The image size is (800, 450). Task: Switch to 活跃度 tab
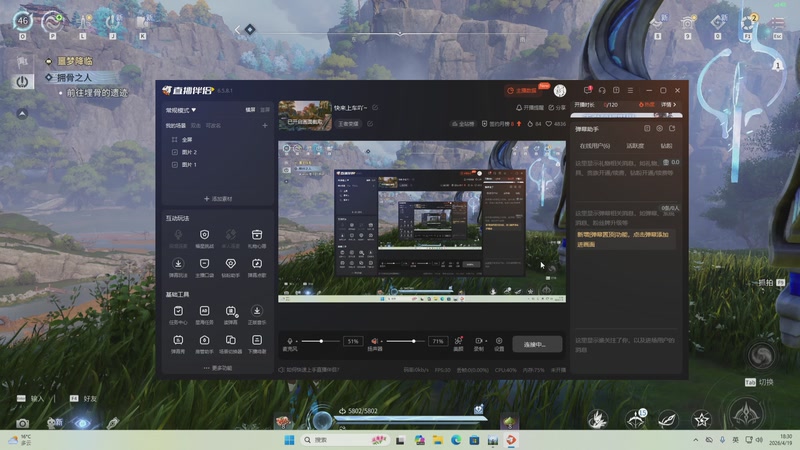point(635,146)
